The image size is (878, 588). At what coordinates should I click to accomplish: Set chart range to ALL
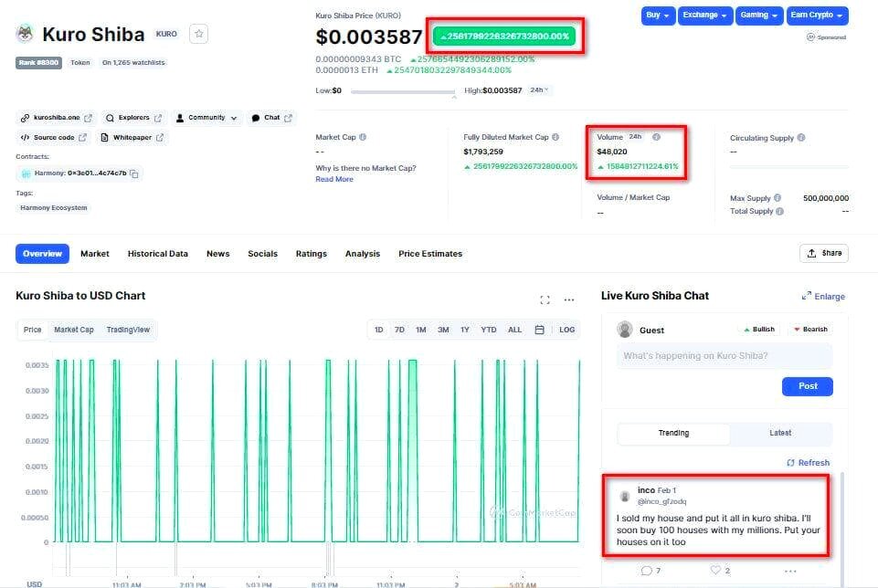(x=514, y=331)
